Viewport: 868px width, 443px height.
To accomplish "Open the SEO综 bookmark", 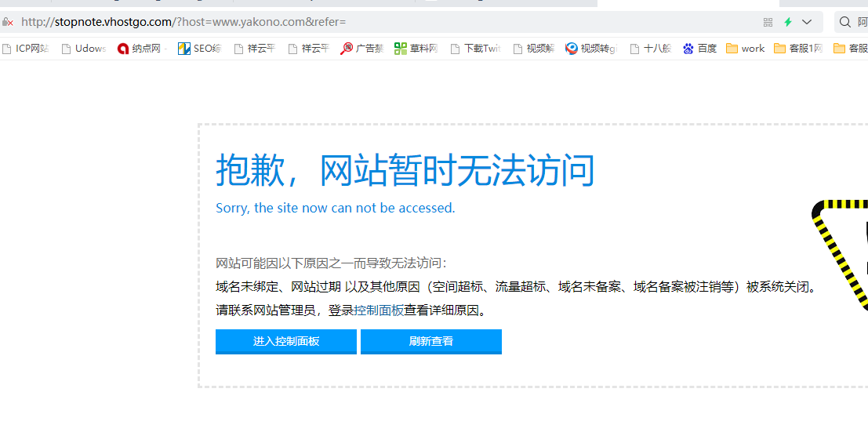I will [x=200, y=49].
